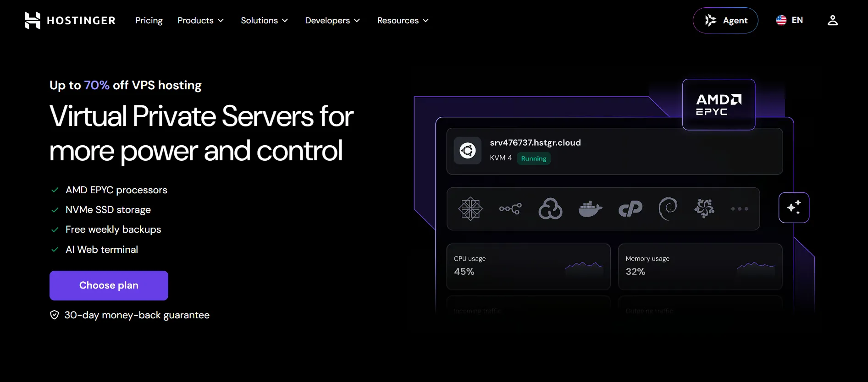The width and height of the screenshot is (868, 382).
Task: Click the Hostinger logo
Action: (70, 21)
